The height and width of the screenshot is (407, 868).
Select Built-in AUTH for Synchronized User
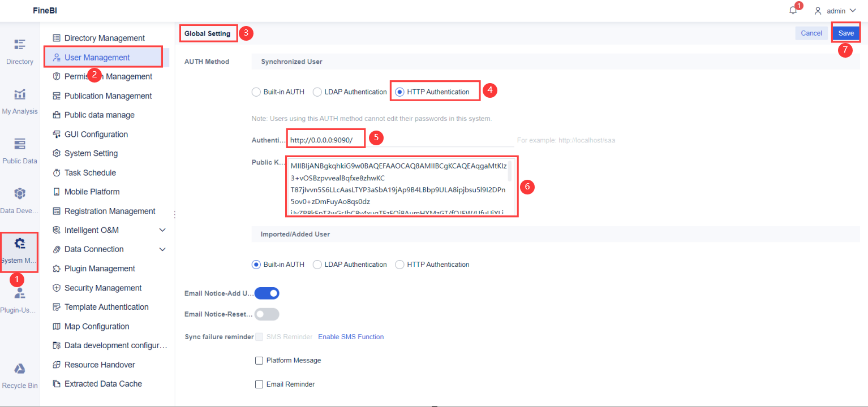(x=256, y=92)
